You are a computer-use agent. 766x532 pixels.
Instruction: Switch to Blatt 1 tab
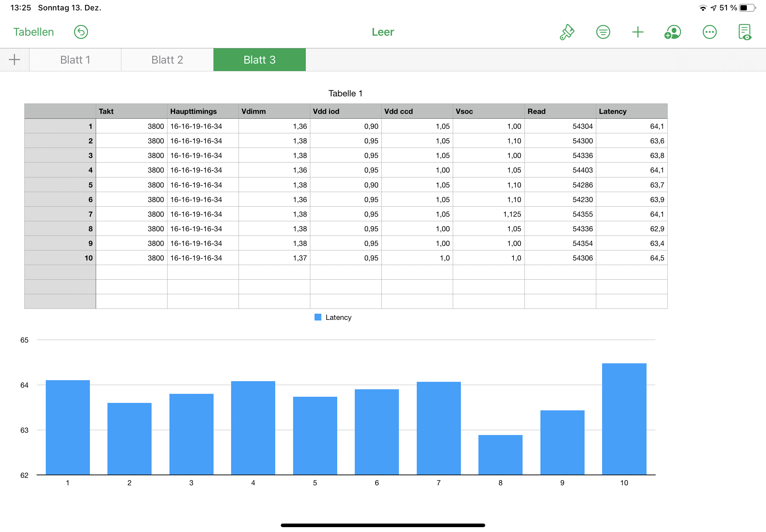click(75, 60)
